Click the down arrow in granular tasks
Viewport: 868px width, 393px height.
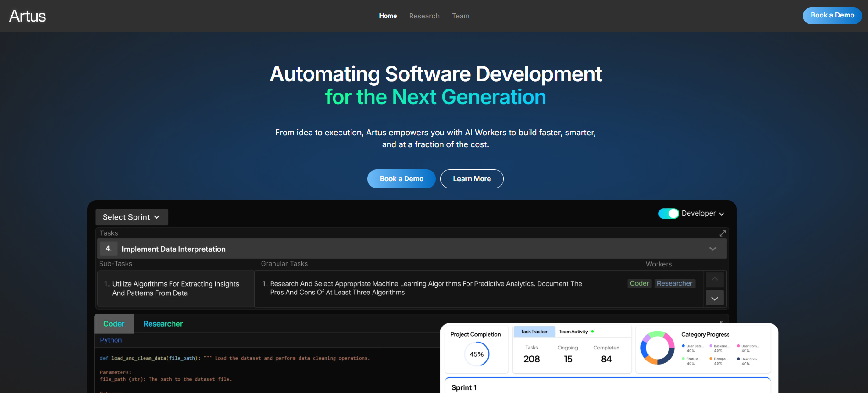tap(714, 298)
